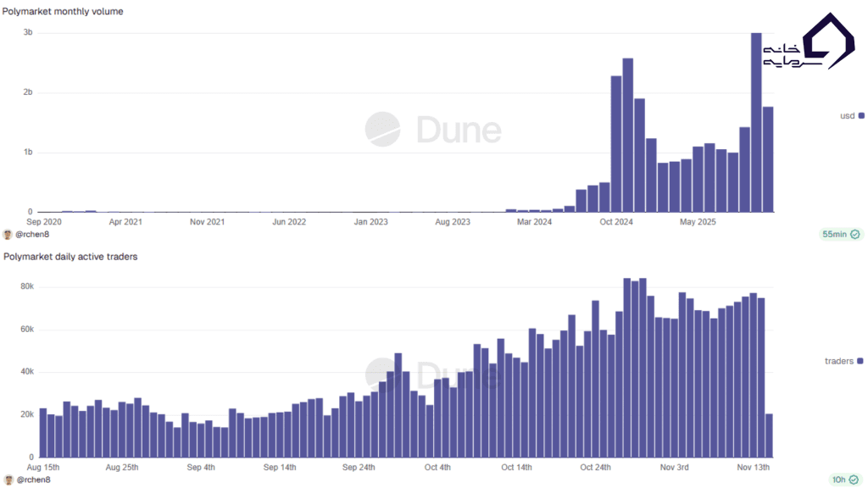Click the Dune watermark logo on monthly volume chart

click(x=382, y=129)
